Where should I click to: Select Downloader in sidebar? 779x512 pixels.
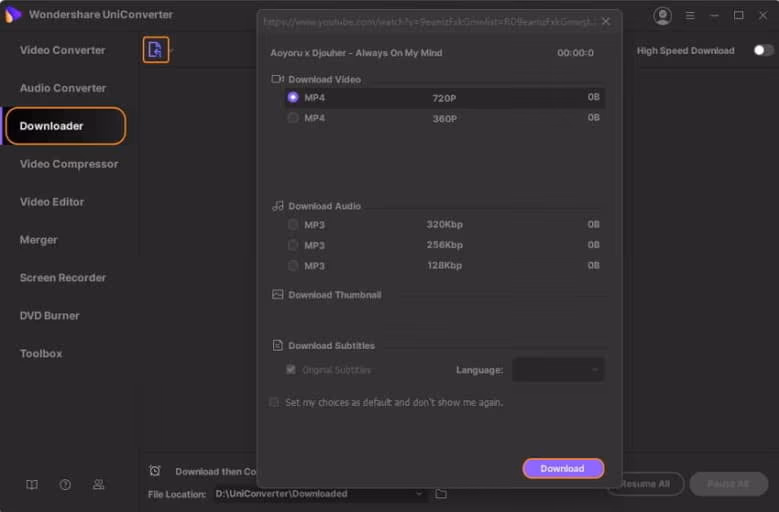[x=66, y=126]
